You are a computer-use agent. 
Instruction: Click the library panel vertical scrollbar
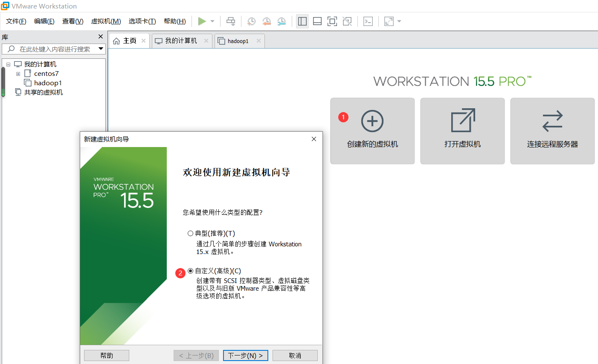pos(3,82)
